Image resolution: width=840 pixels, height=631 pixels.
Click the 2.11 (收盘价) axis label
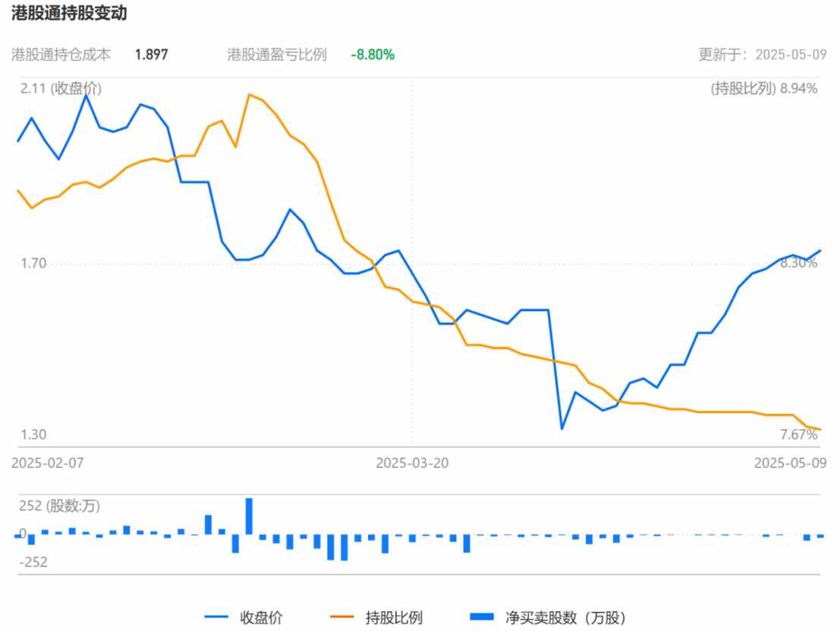[x=61, y=89]
